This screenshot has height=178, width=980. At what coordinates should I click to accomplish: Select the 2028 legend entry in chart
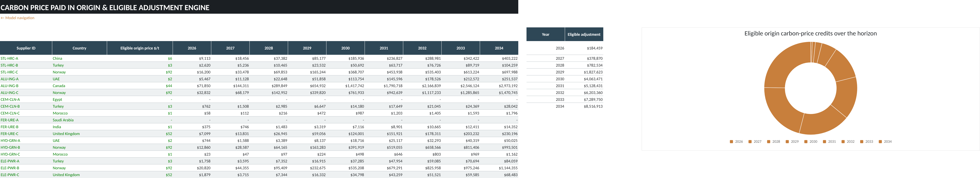pyautogui.click(x=773, y=142)
